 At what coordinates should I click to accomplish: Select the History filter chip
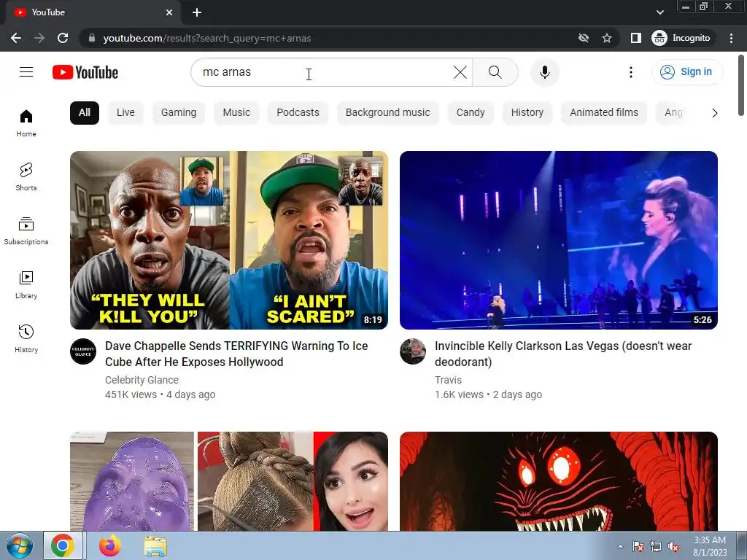pos(527,113)
